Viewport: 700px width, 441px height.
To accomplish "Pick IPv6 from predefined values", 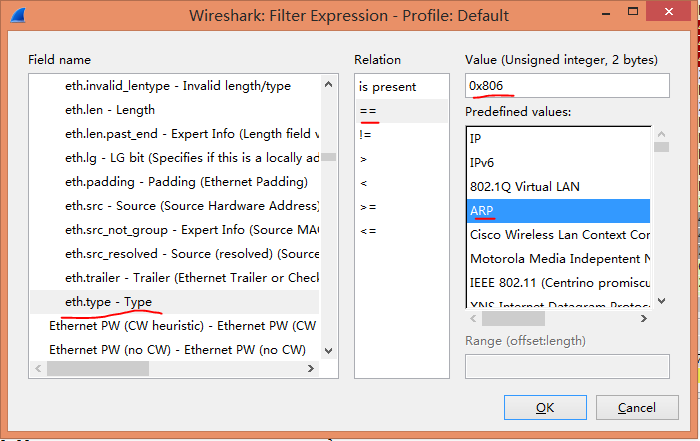I will point(558,163).
